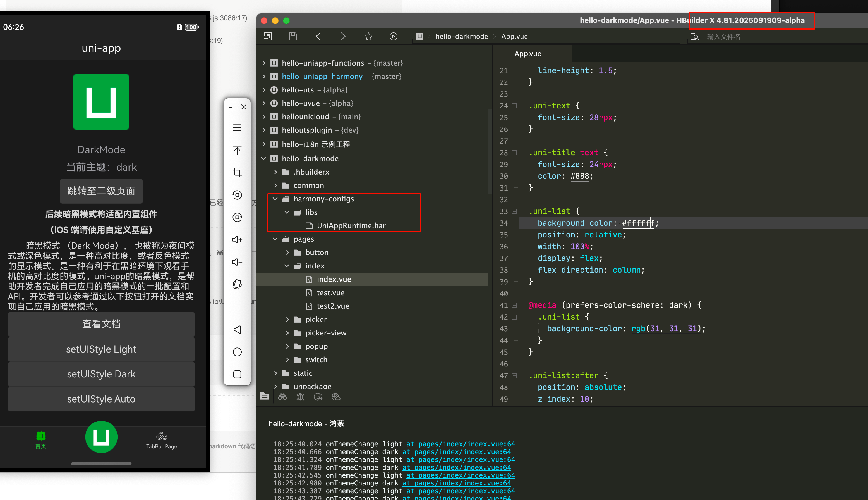The width and height of the screenshot is (868, 500).
Task: Fold the .uni-list block at line 33
Action: [x=514, y=211]
